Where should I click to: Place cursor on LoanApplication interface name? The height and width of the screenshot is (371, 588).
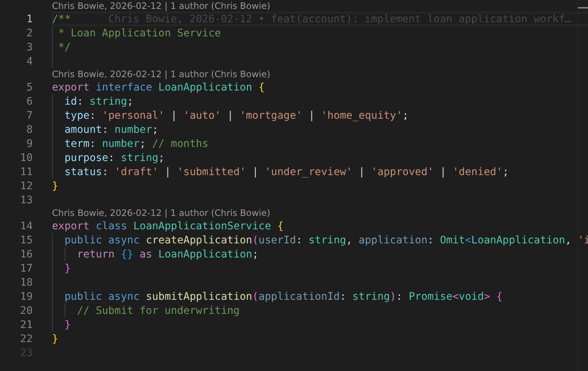point(205,87)
